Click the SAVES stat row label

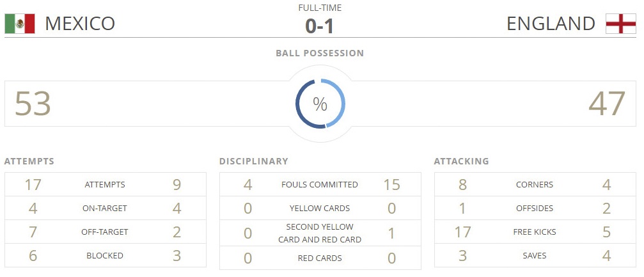534,255
